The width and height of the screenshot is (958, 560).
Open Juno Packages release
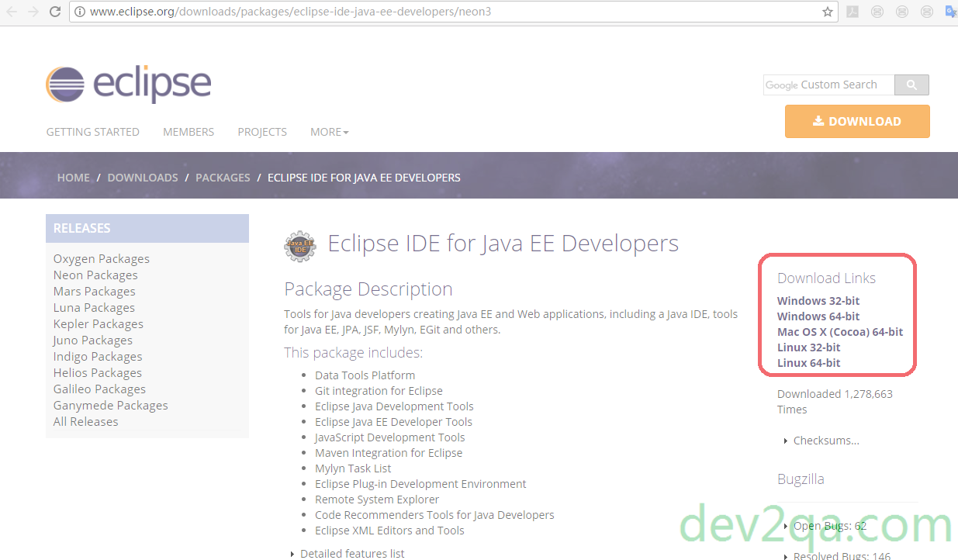[93, 340]
